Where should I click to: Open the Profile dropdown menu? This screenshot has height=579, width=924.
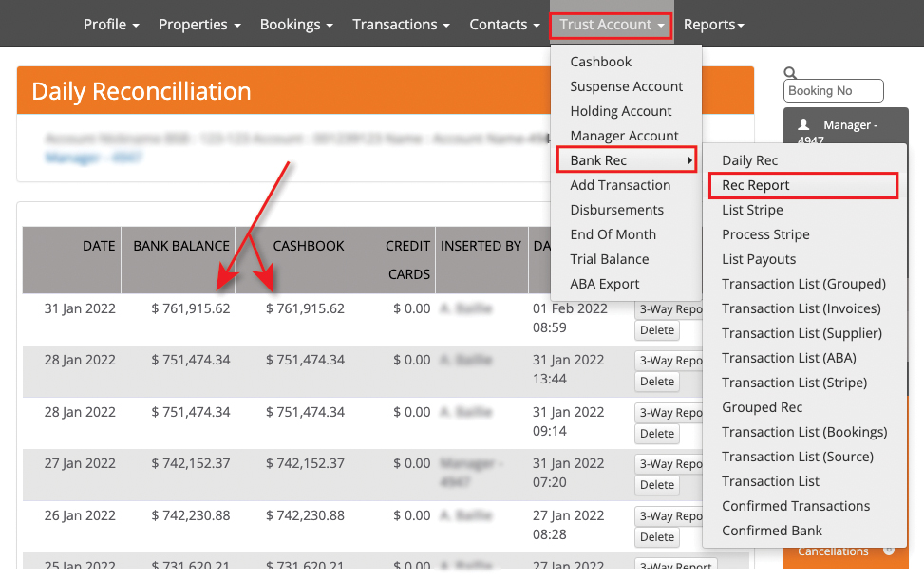click(x=111, y=24)
